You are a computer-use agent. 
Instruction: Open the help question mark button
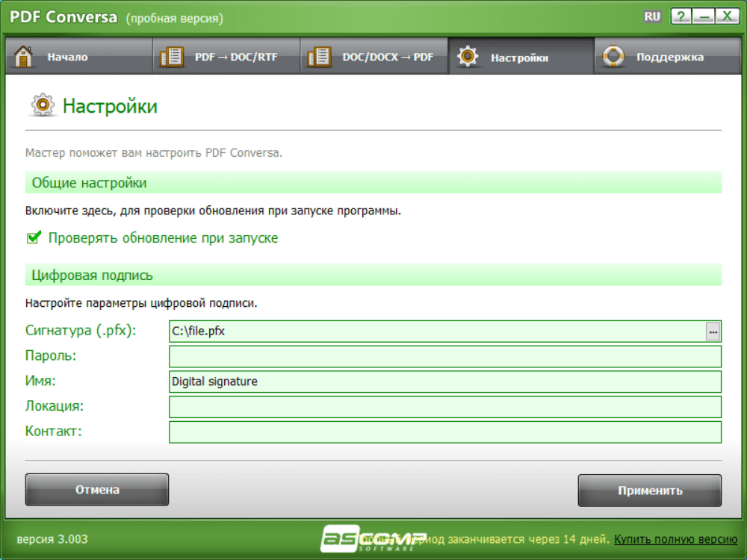point(681,16)
